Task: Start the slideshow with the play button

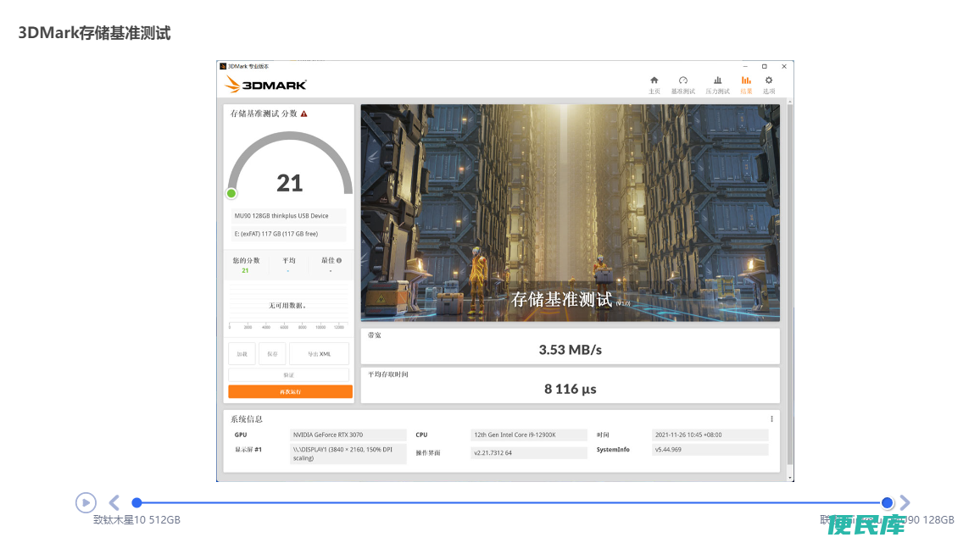Action: 86,502
